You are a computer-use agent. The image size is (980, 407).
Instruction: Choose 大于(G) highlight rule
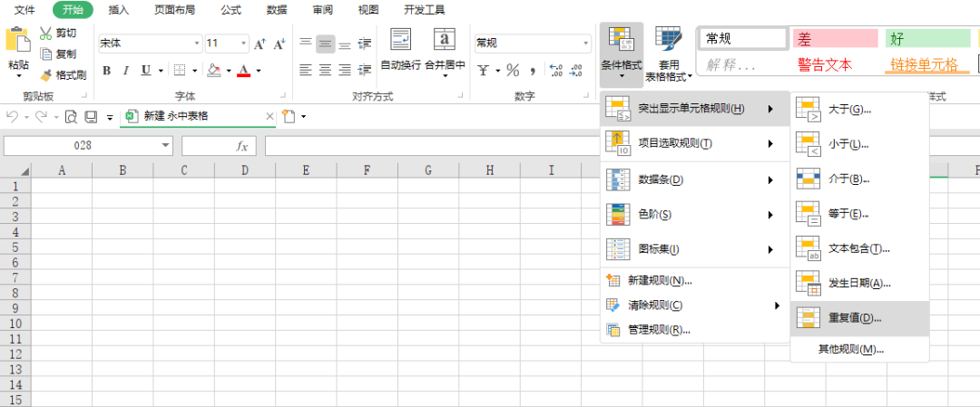point(859,110)
